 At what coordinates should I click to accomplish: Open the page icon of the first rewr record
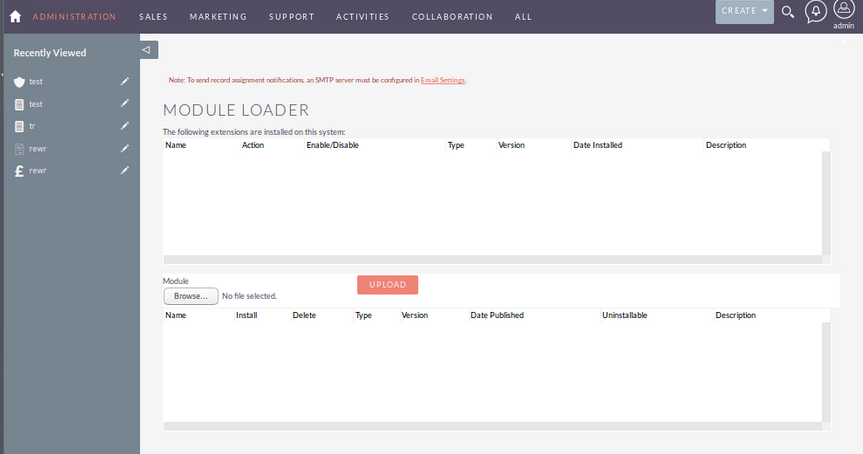pyautogui.click(x=19, y=149)
